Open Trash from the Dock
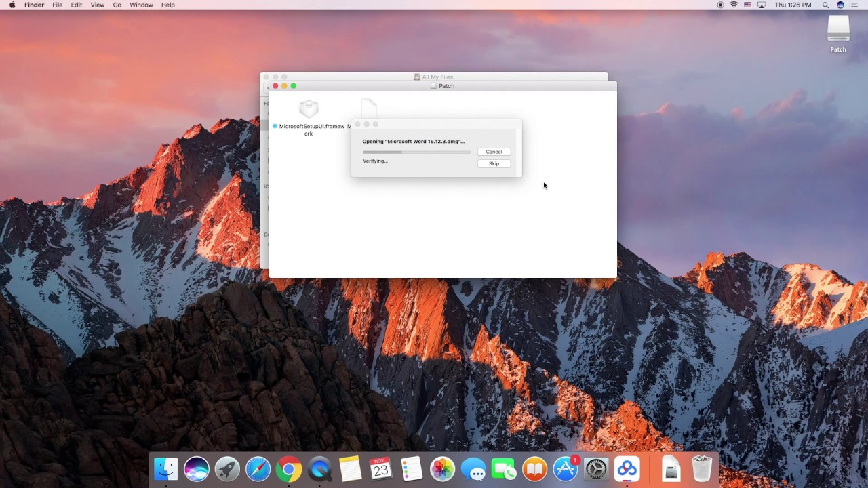The image size is (868, 488). 702,469
